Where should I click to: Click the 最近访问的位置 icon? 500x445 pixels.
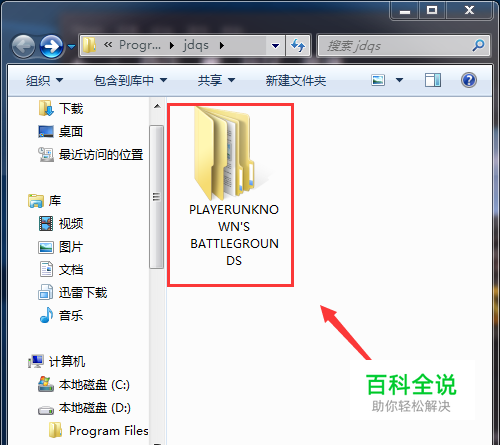(46, 154)
